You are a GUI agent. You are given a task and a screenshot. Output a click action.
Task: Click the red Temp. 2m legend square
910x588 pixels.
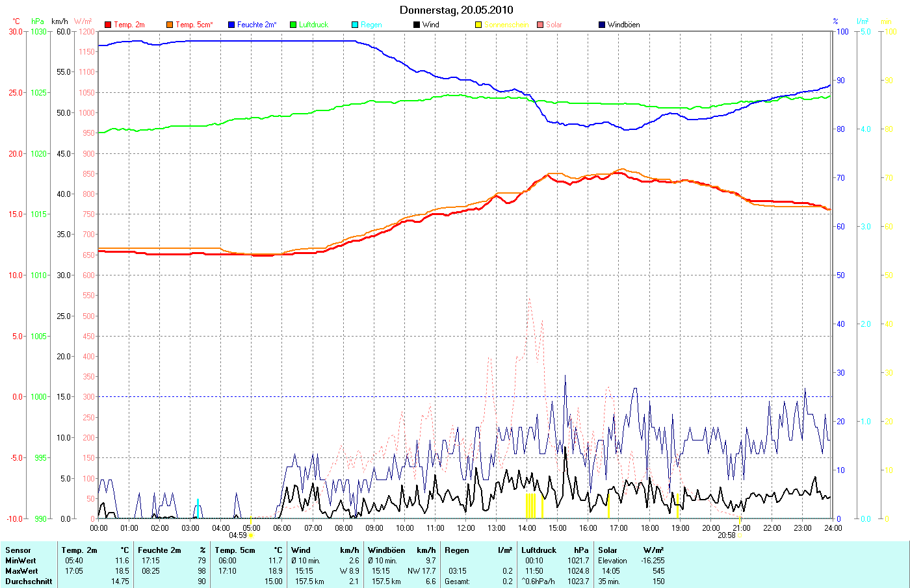108,25
